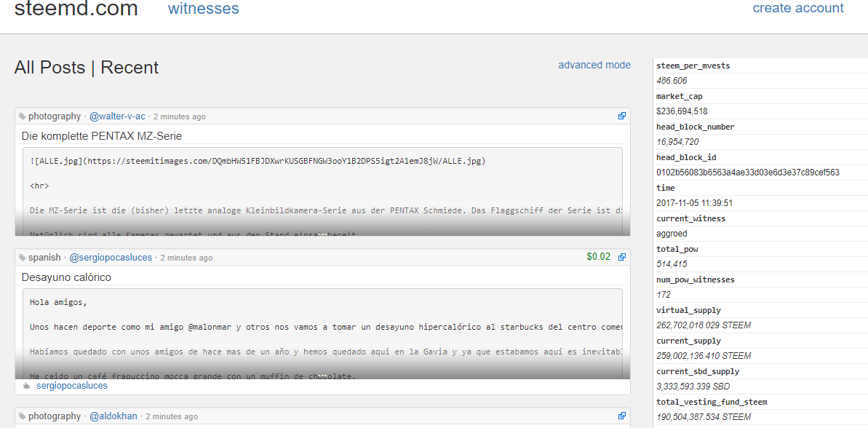Click PENTAX post body text area
868x428 pixels.
322,191
